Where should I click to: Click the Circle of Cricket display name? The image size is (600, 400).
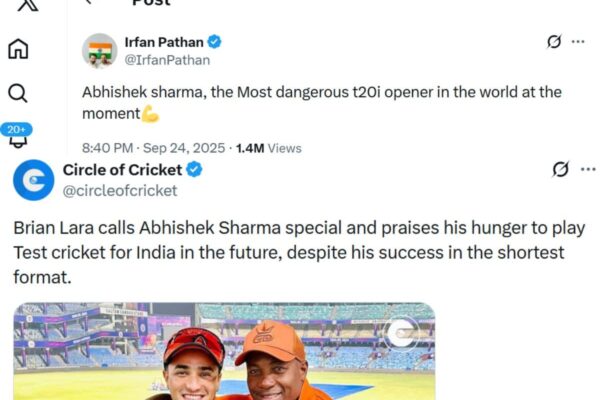click(x=123, y=170)
